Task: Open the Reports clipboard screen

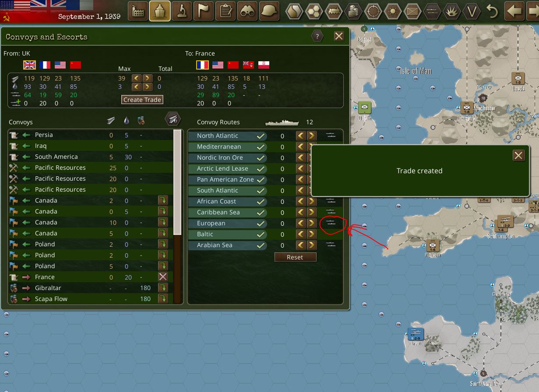Action: 225,11
